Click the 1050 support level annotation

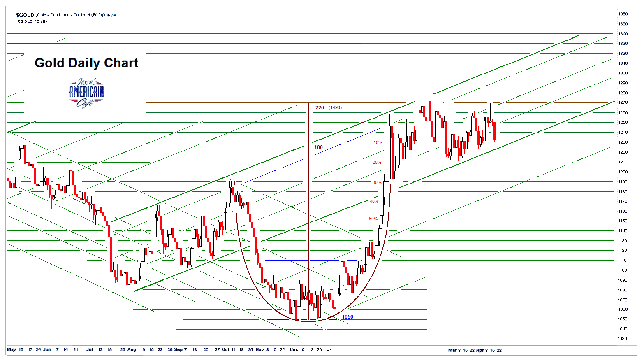tap(347, 316)
